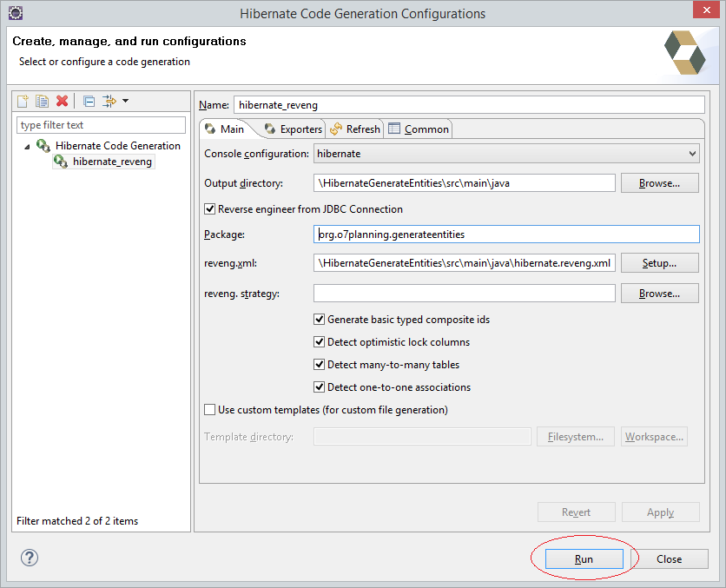Open filter dropdown arrow in toolbar

coord(125,101)
